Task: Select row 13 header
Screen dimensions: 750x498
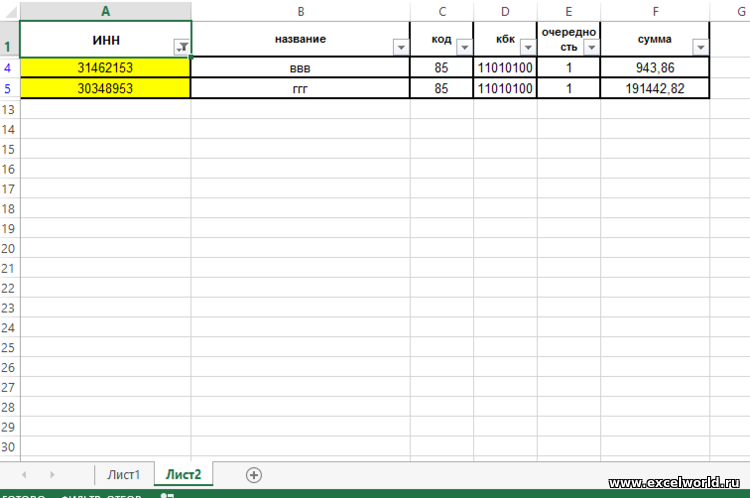Action: [x=8, y=110]
